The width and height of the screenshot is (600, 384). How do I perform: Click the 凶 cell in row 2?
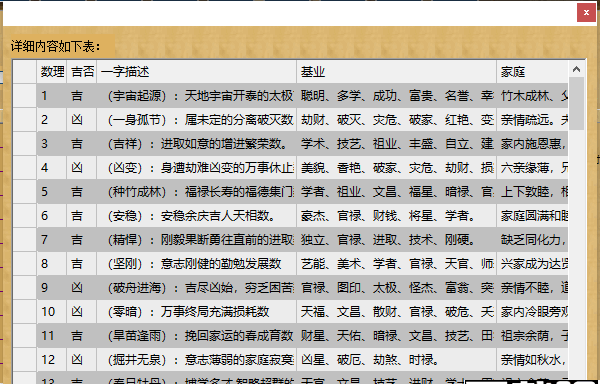pyautogui.click(x=82, y=120)
